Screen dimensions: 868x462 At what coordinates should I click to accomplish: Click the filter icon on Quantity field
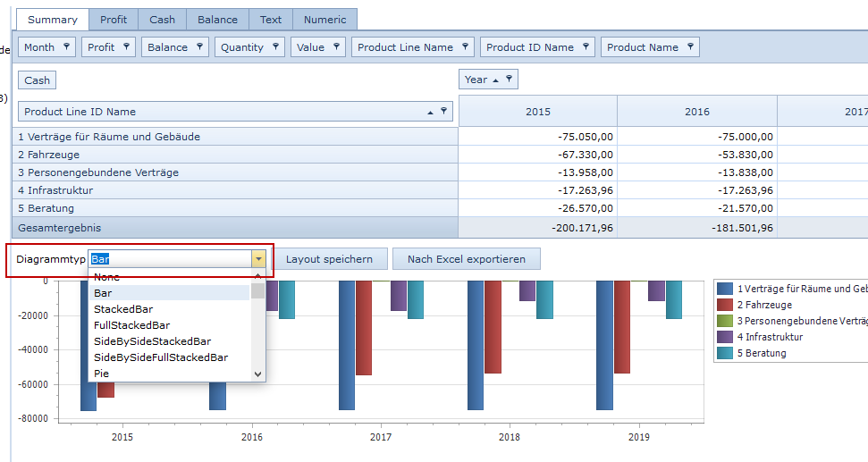[275, 47]
